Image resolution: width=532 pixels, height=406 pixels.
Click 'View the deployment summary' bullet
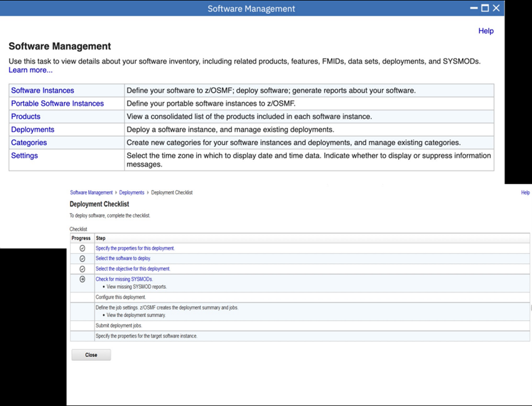(x=136, y=315)
